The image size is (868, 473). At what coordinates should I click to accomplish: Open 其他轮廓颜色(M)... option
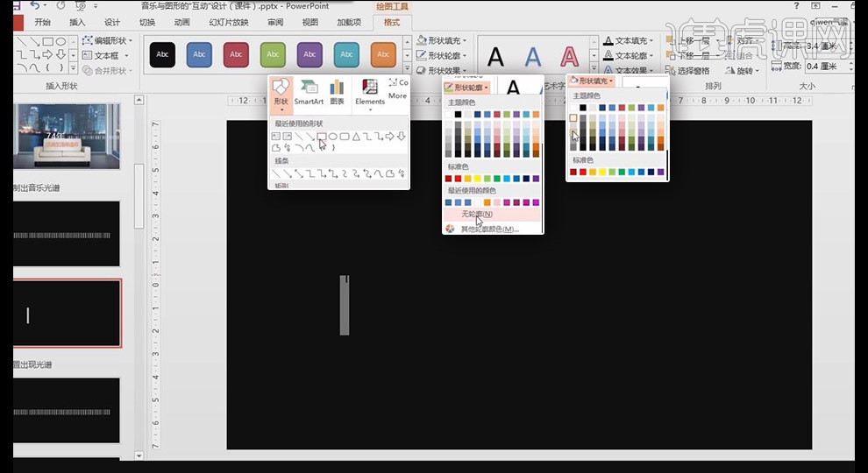[x=489, y=229]
